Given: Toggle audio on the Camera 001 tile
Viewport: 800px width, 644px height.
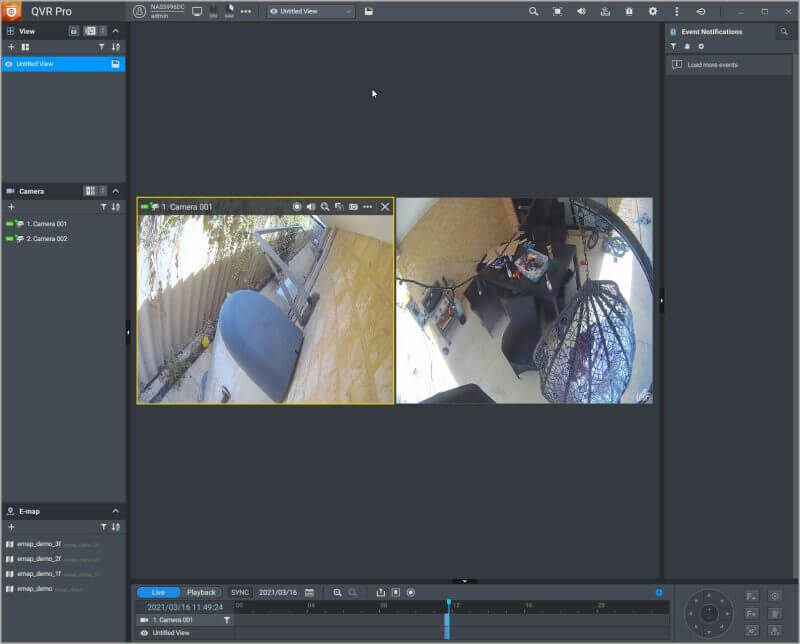Looking at the screenshot, I should 311,207.
